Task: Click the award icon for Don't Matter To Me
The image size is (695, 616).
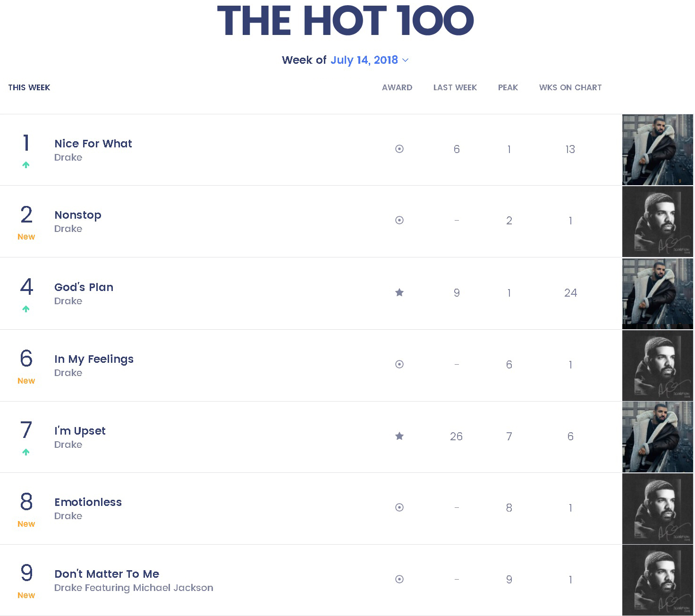Action: (x=399, y=579)
